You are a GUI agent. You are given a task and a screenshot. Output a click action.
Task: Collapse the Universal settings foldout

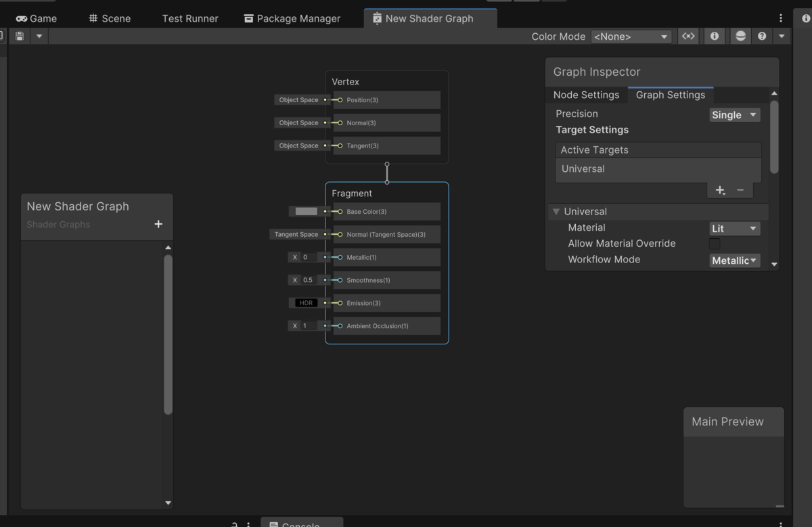tap(556, 212)
